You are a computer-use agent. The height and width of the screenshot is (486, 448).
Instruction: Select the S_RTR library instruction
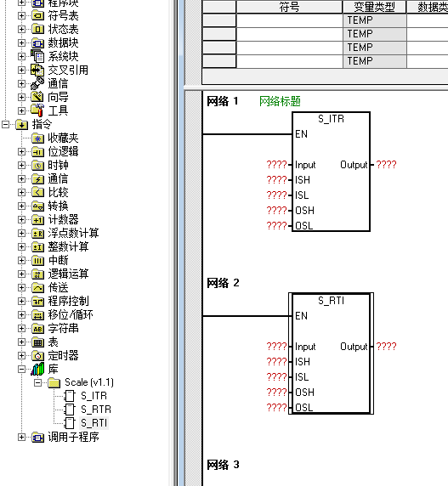tap(95, 410)
